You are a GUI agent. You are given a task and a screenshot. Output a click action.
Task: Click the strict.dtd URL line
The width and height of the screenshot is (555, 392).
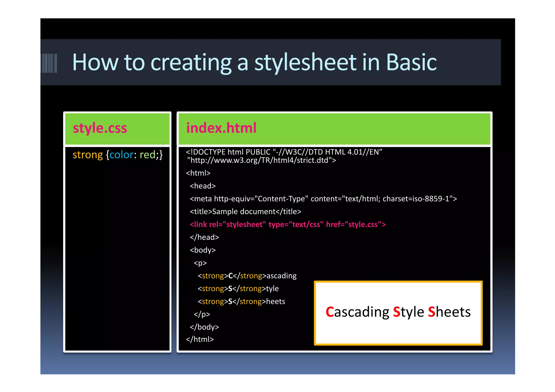(x=262, y=160)
